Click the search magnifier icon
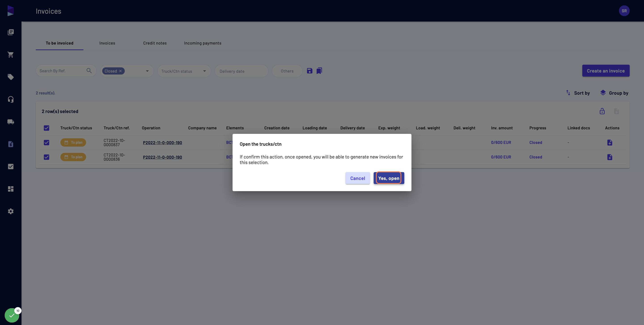This screenshot has width=644, height=325. click(89, 71)
